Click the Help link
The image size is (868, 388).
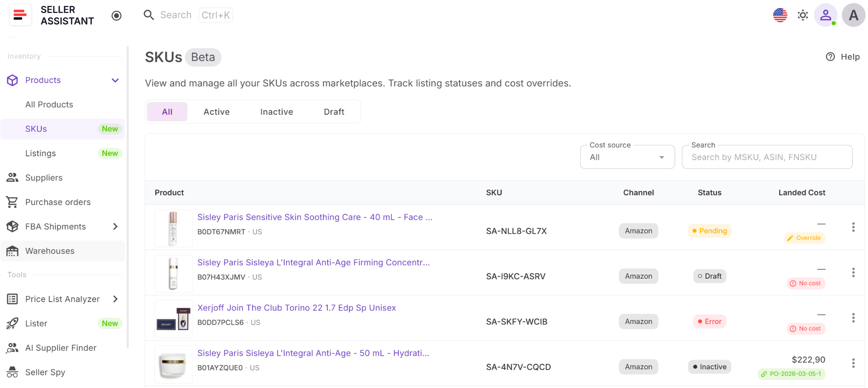click(843, 57)
